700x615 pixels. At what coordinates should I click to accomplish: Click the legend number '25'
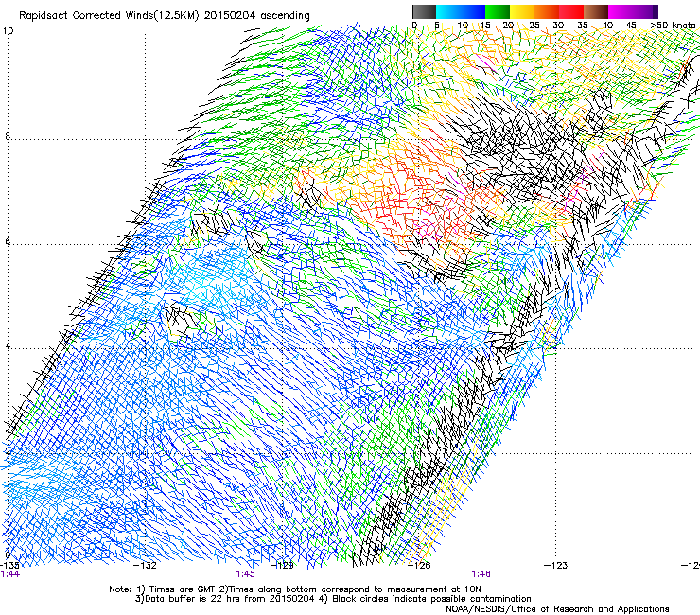[534, 26]
